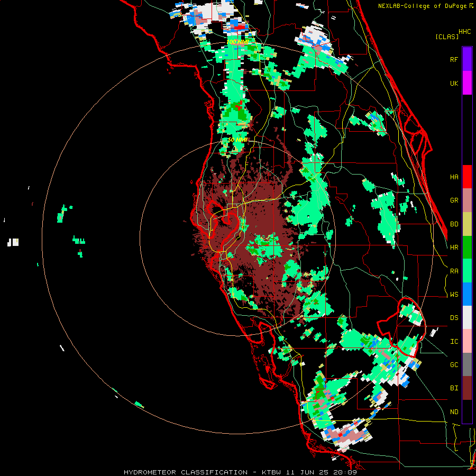Click the HHC product label
The image size is (476, 476).
click(465, 32)
